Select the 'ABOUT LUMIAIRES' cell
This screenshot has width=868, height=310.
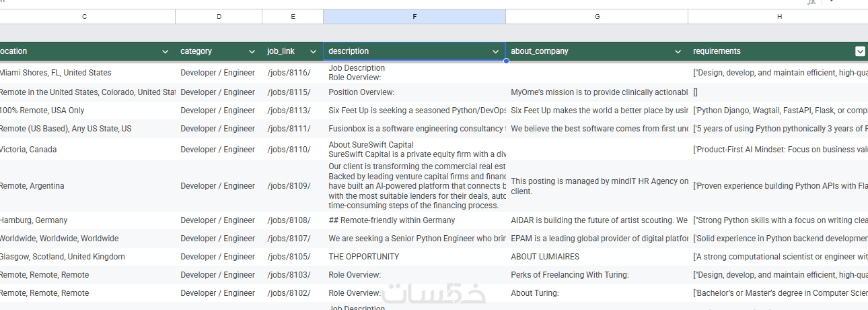[597, 257]
